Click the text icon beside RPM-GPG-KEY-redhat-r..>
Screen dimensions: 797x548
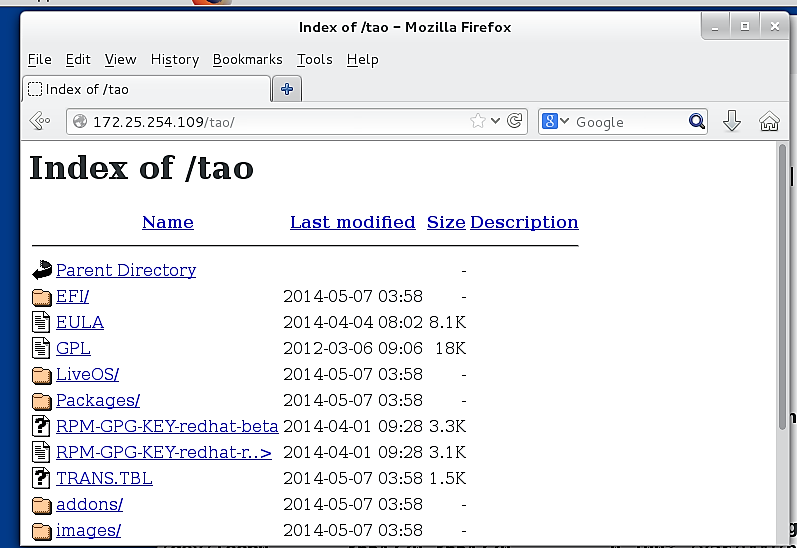[x=41, y=452]
